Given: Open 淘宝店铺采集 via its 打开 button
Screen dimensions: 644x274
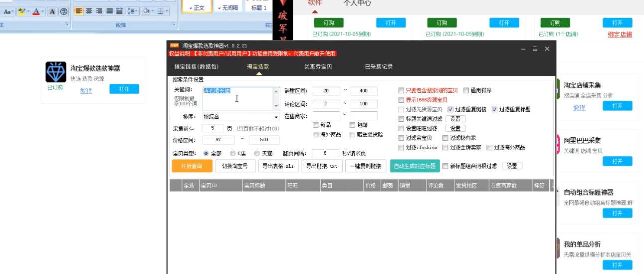Looking at the screenshot, I should (x=618, y=106).
